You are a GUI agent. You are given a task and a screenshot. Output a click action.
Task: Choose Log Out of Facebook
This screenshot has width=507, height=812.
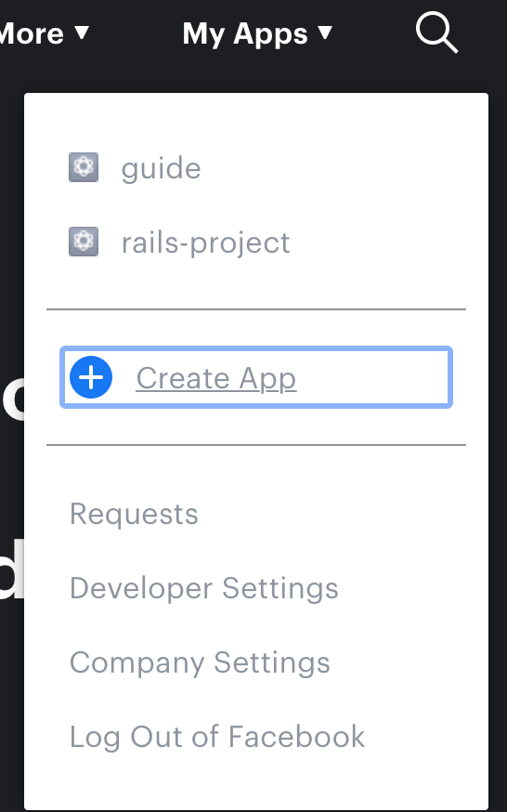pos(217,737)
